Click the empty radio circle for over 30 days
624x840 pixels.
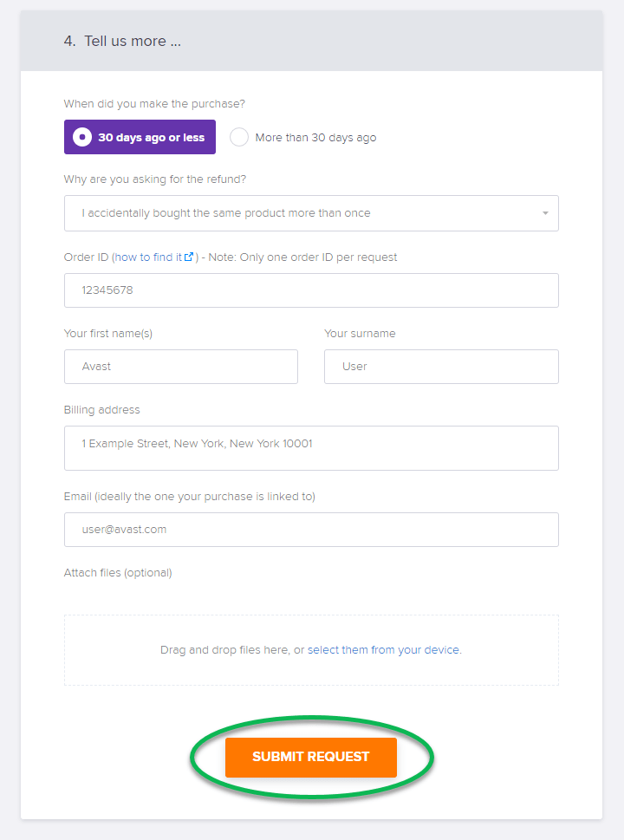click(x=239, y=137)
